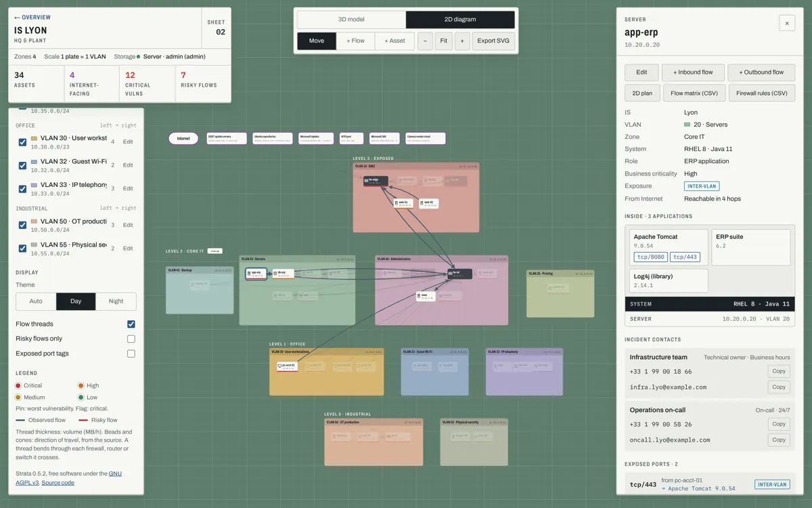Select the Day theme option
Image resolution: width=812 pixels, height=508 pixels.
coord(76,301)
